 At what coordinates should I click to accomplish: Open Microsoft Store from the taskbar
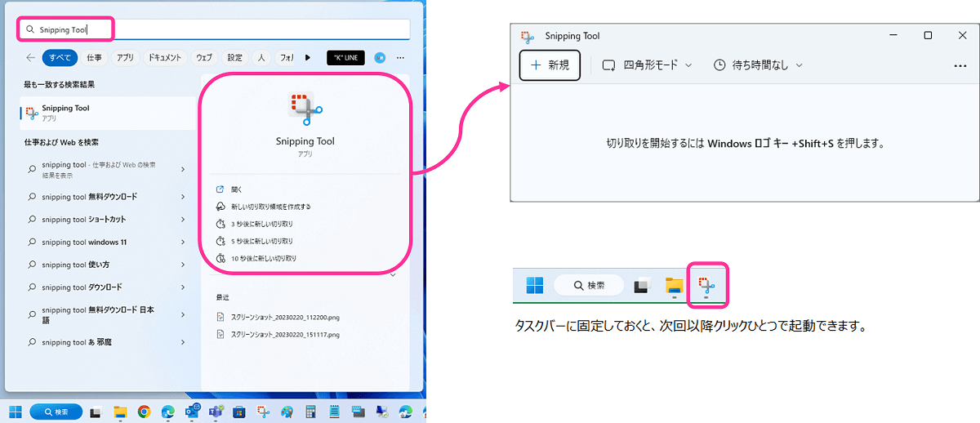239,412
